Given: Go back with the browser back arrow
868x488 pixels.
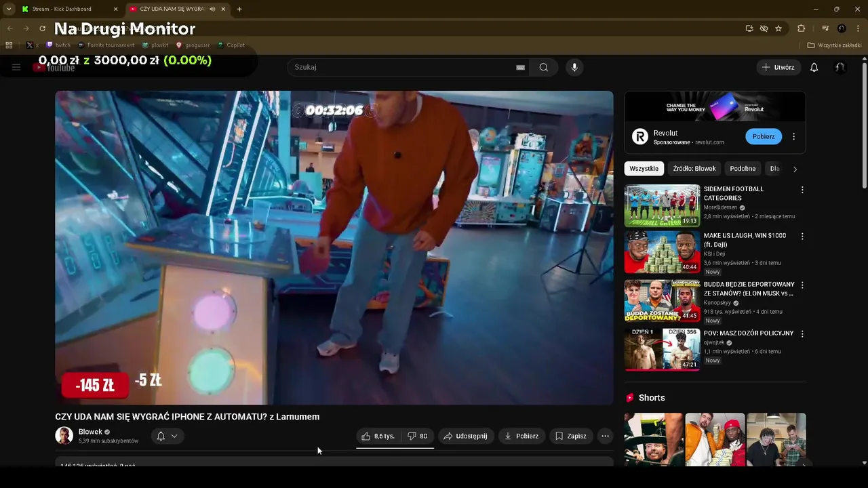Looking at the screenshot, I should point(9,28).
